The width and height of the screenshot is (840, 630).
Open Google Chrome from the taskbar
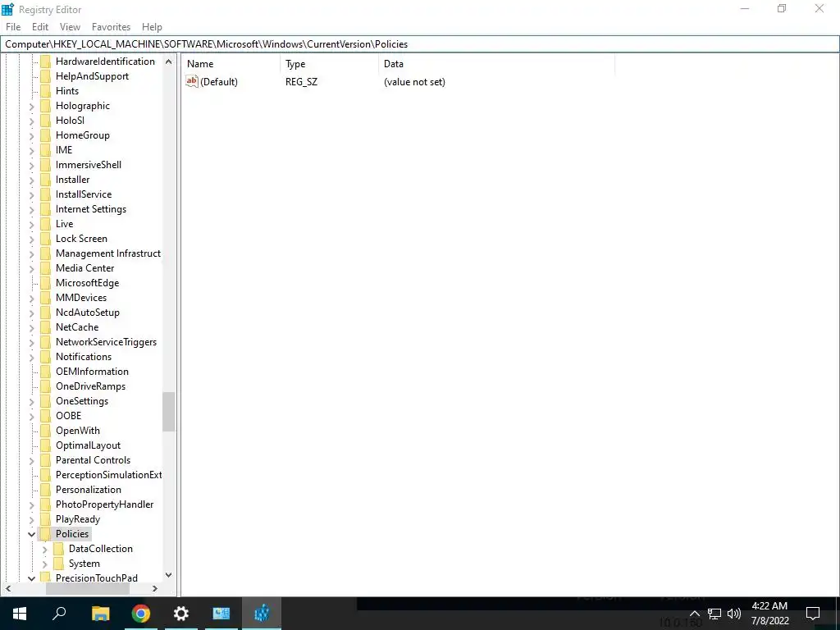click(141, 614)
